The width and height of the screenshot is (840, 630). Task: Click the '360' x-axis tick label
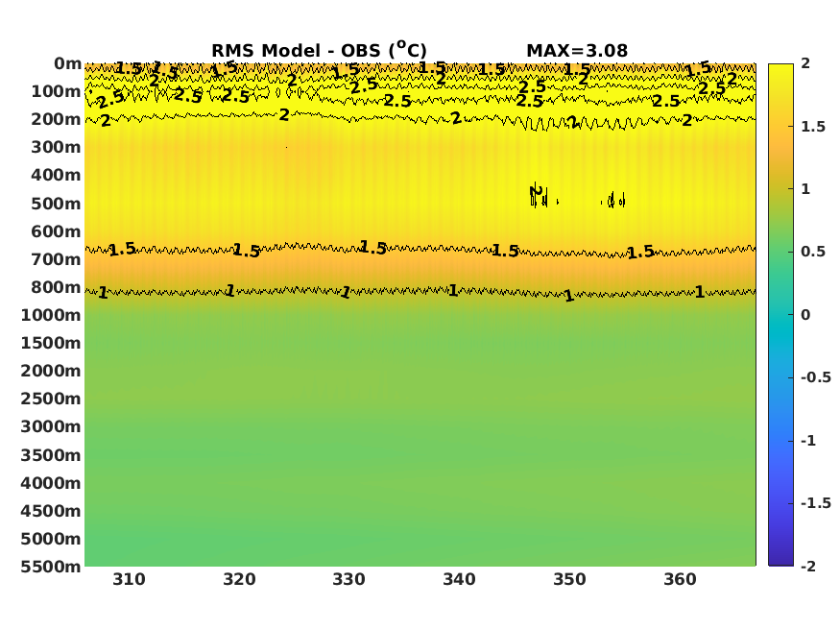[680, 579]
